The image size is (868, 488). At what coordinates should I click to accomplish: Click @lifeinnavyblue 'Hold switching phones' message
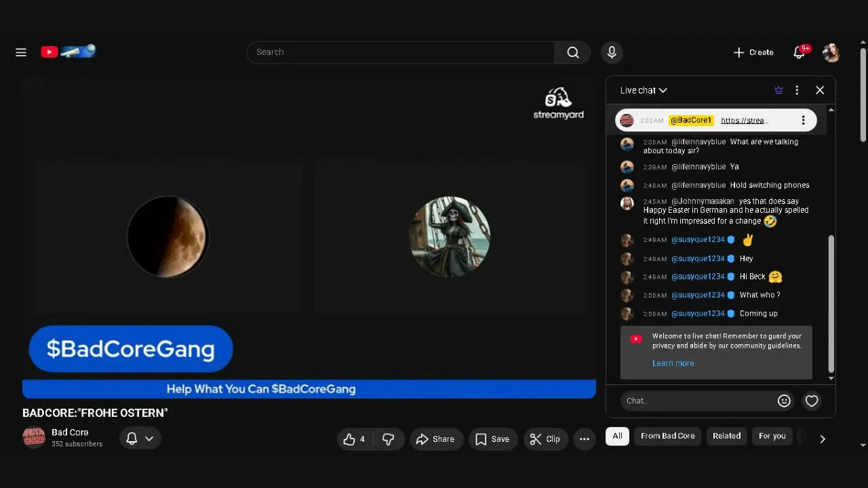[770, 185]
